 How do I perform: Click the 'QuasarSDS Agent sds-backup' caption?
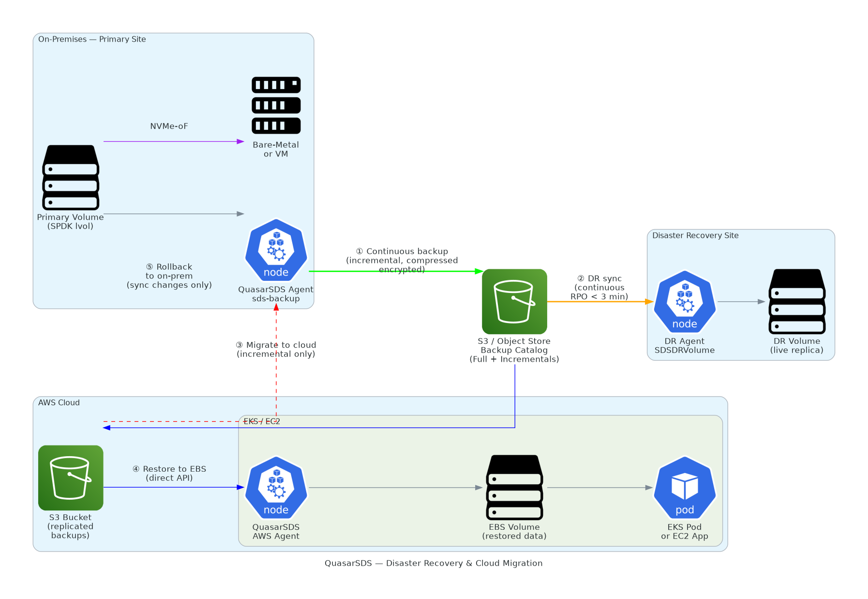276,294
